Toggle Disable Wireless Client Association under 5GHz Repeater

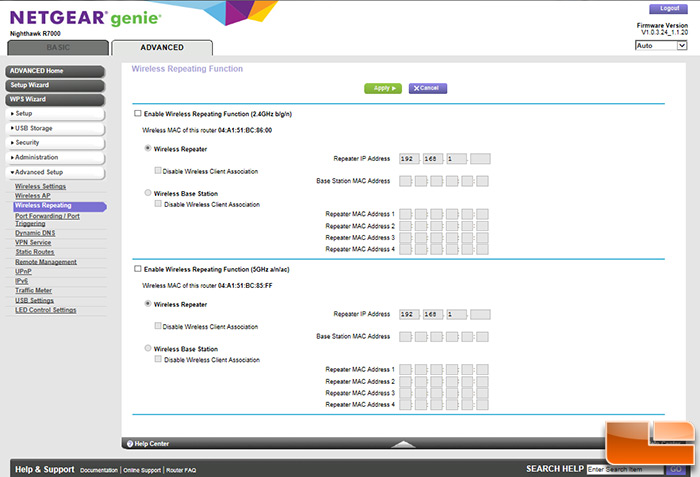158,326
